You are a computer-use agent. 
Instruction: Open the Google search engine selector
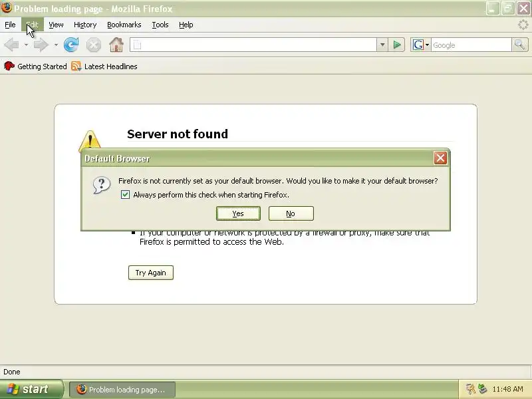point(421,45)
